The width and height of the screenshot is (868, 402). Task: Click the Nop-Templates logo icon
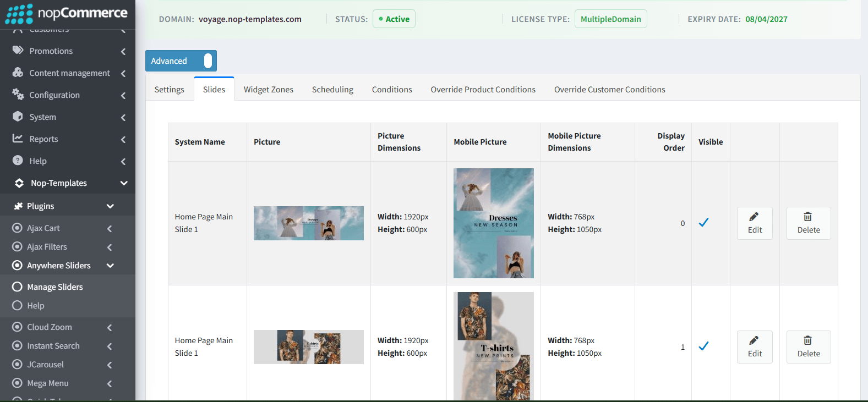coord(19,183)
